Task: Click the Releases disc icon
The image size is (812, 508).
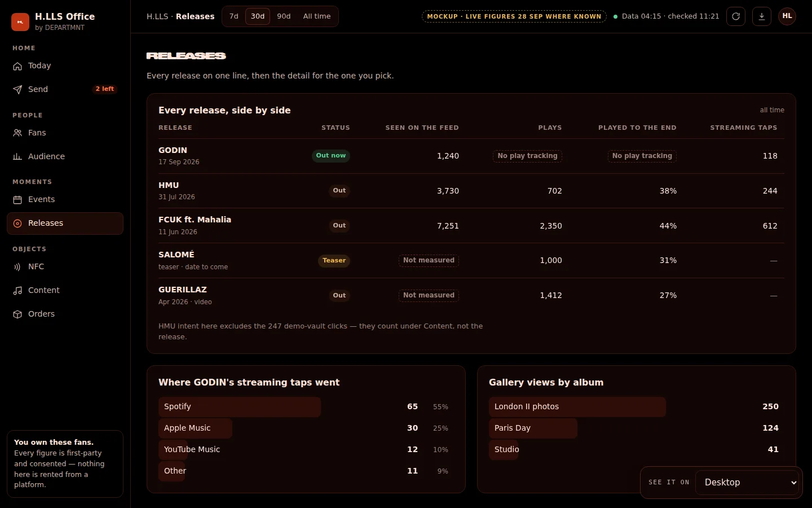Action: (17, 224)
